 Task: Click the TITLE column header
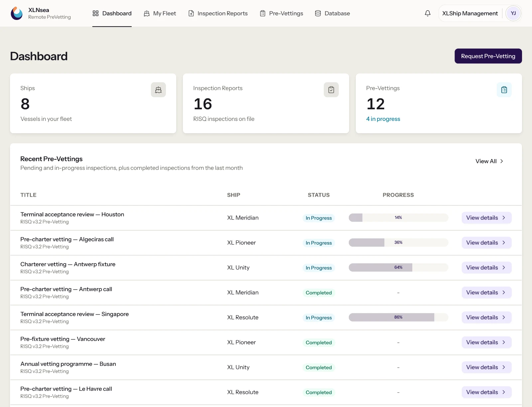click(29, 195)
